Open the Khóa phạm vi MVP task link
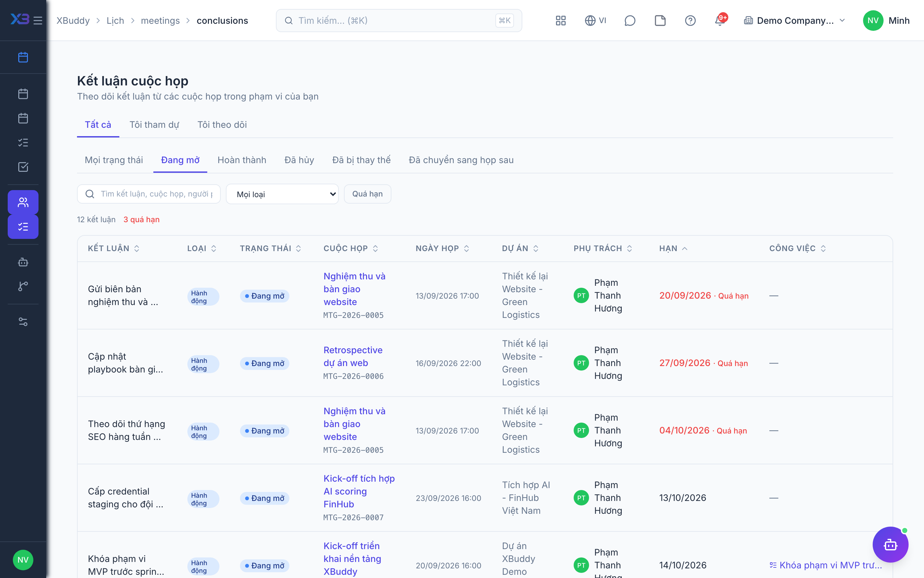 click(x=826, y=565)
